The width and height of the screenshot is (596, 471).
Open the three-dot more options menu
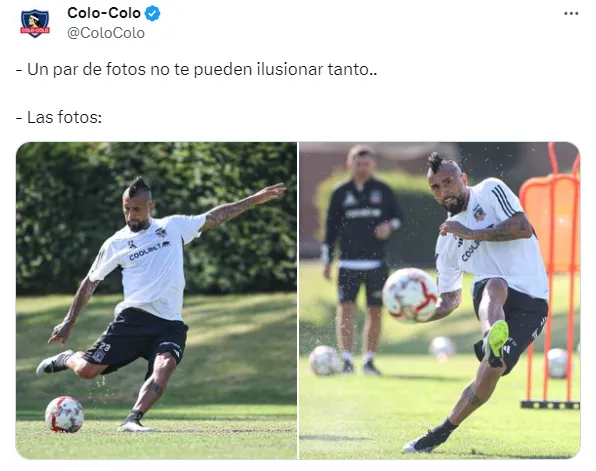pyautogui.click(x=571, y=13)
